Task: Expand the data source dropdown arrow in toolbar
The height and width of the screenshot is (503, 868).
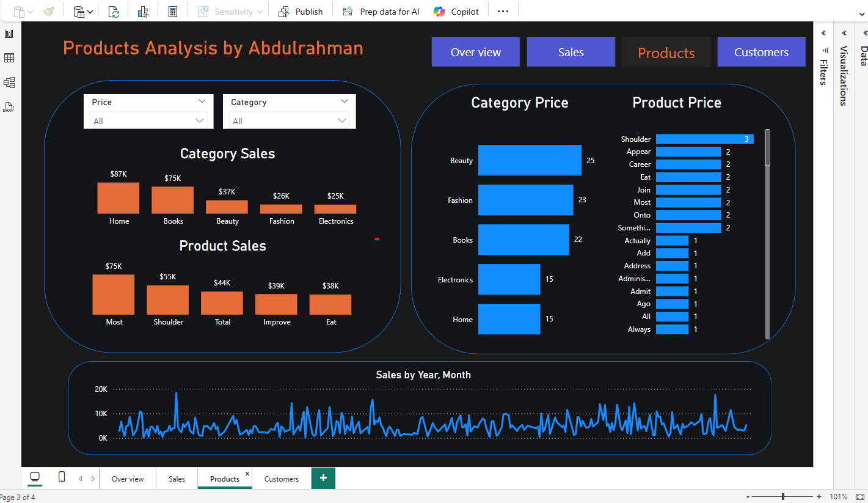Action: click(x=90, y=12)
